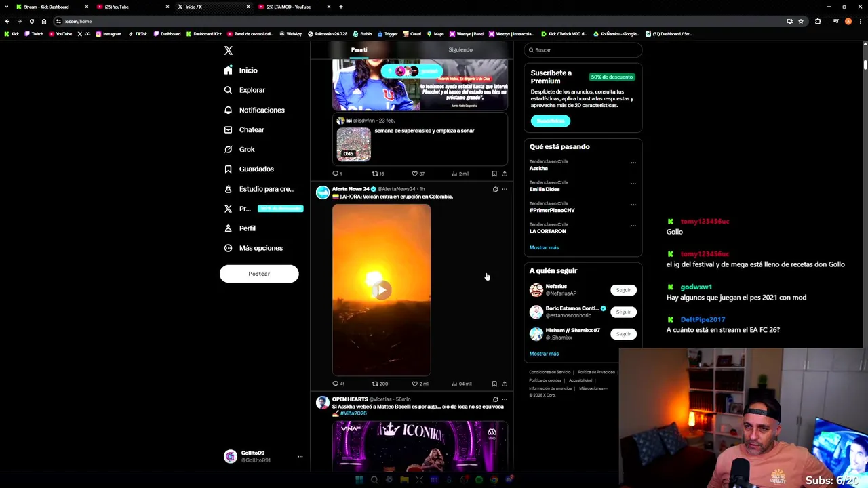The image size is (868, 488).
Task: Open a new browser tab
Action: (x=341, y=7)
